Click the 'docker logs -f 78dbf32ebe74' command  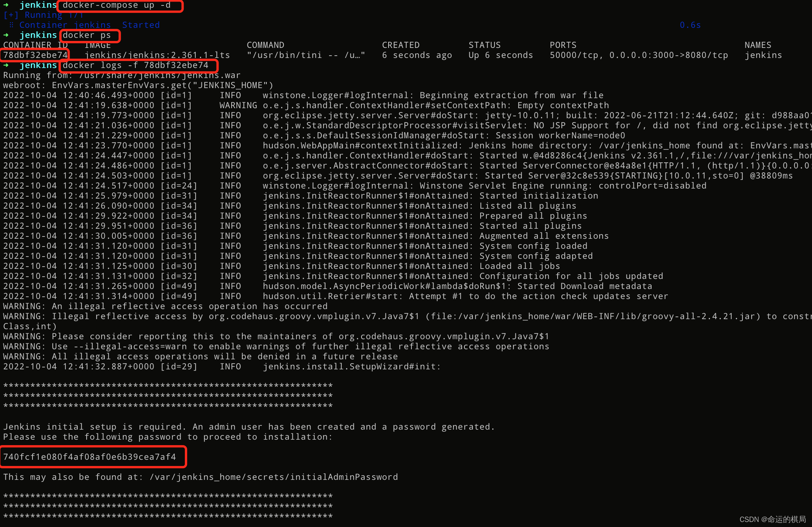coord(135,65)
